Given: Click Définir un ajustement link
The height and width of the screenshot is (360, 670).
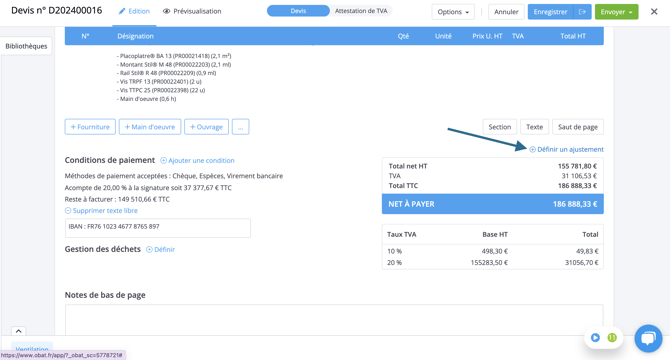Looking at the screenshot, I should [x=567, y=149].
